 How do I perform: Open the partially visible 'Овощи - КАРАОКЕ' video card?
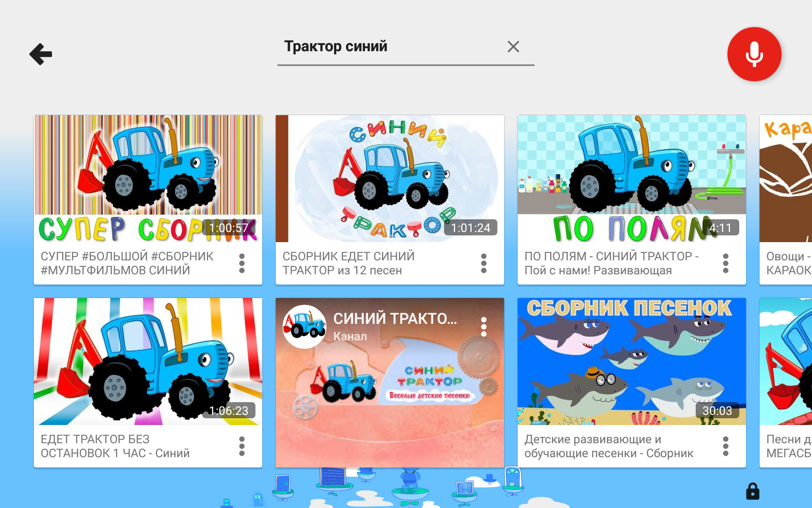click(x=786, y=199)
